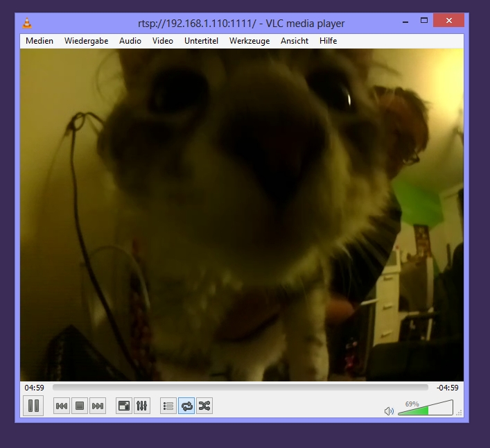The height and width of the screenshot is (448, 490).
Task: Mute audio via speaker icon
Action: (389, 411)
